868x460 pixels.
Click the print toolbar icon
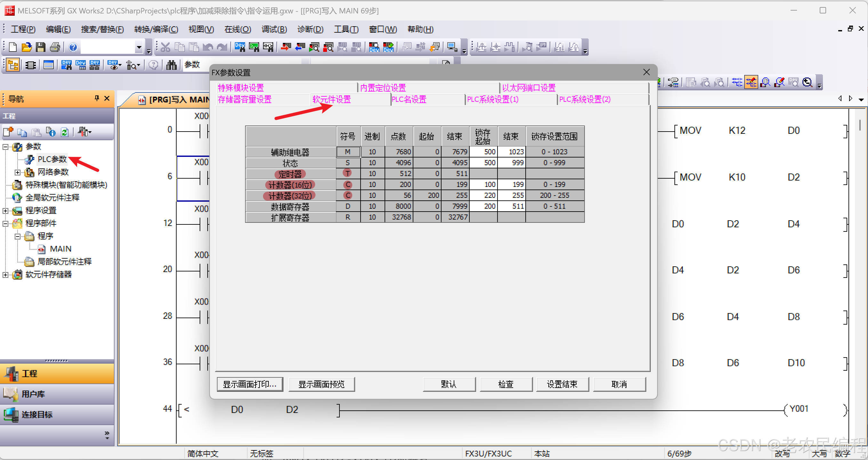click(55, 47)
